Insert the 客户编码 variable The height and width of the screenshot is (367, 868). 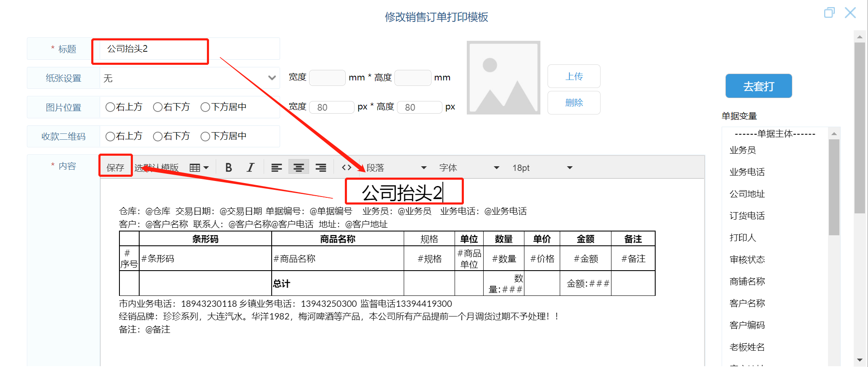pyautogui.click(x=747, y=325)
